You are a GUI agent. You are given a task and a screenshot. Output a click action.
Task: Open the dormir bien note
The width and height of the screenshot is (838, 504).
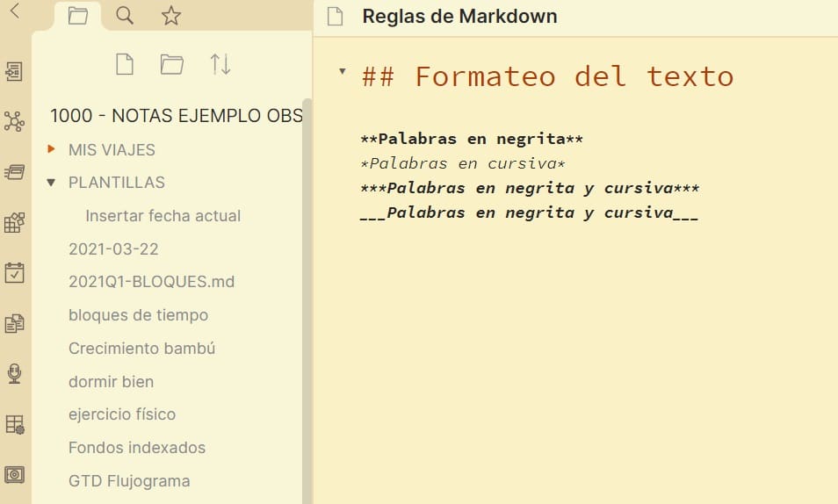(112, 382)
